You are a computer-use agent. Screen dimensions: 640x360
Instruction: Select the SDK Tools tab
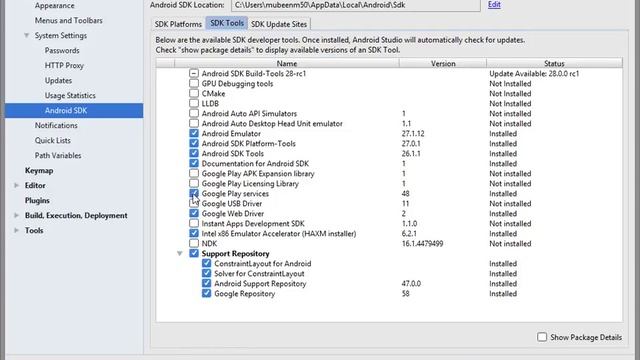point(227,23)
